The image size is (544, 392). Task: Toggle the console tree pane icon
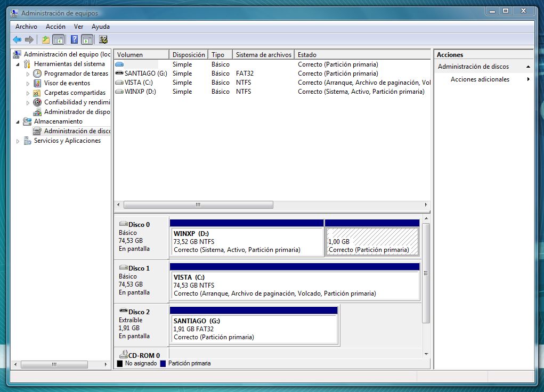(x=59, y=39)
